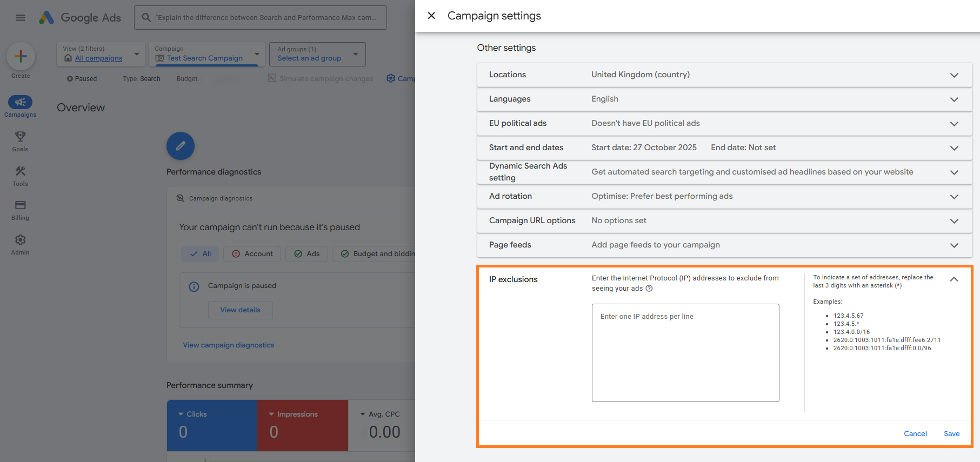This screenshot has height=462, width=980.
Task: Click the All campaigns link
Action: tap(99, 58)
